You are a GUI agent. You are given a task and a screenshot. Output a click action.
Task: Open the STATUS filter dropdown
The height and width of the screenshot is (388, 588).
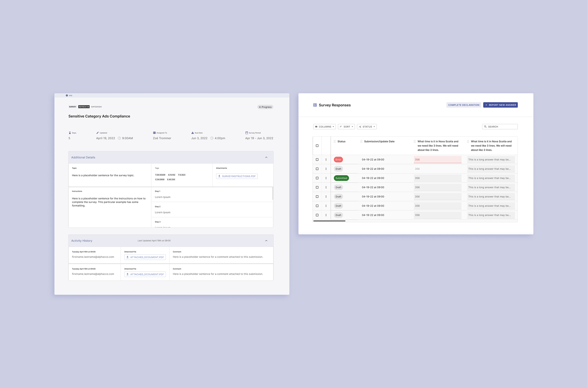(367, 127)
